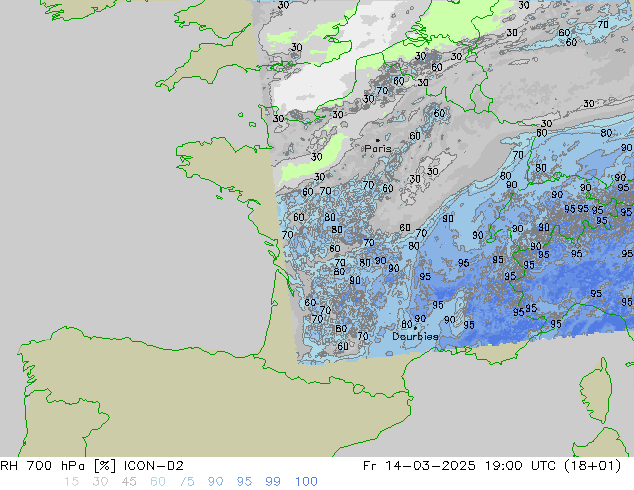Click the Dourbies location label

click(x=415, y=336)
